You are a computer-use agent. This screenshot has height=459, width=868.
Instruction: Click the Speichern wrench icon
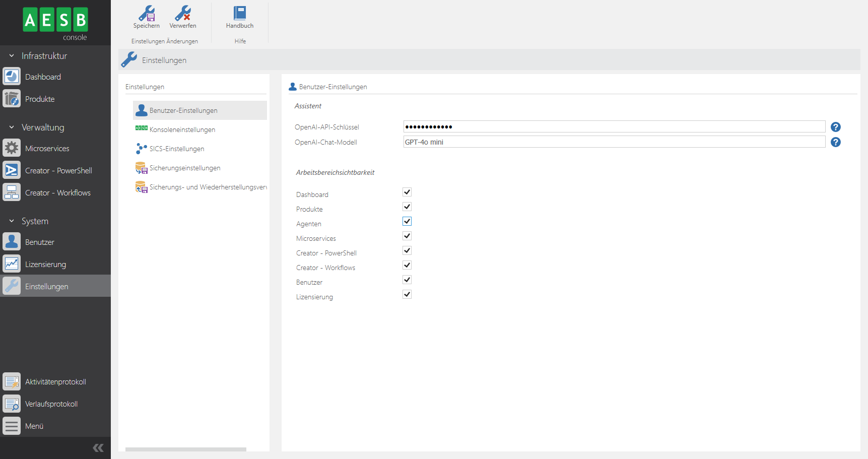coord(147,14)
